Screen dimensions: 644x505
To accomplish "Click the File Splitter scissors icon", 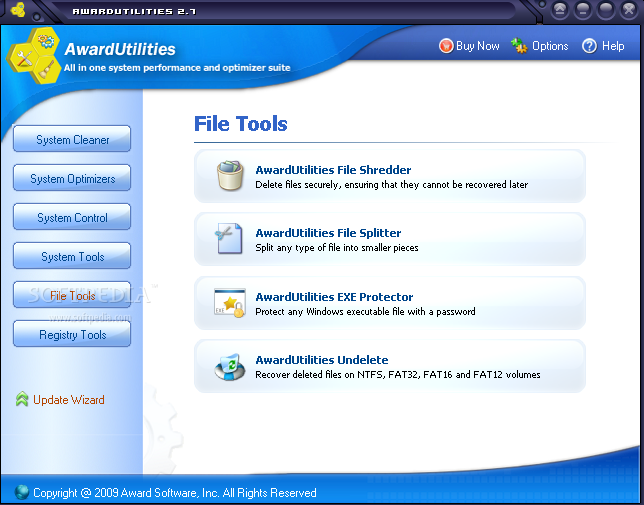I will pyautogui.click(x=228, y=239).
